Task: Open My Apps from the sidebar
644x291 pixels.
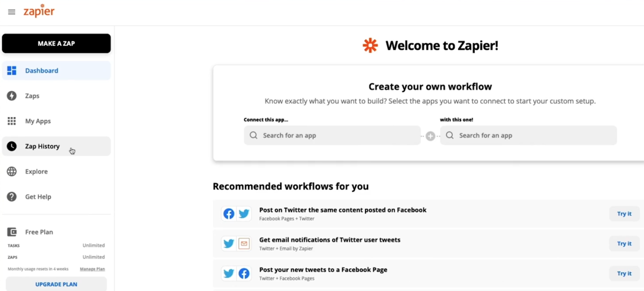Action: click(x=38, y=121)
